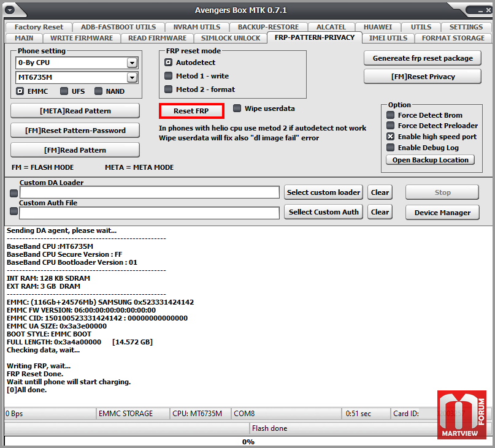This screenshot has width=495, height=448.
Task: Click the Reset FRP button
Action: pyautogui.click(x=191, y=111)
